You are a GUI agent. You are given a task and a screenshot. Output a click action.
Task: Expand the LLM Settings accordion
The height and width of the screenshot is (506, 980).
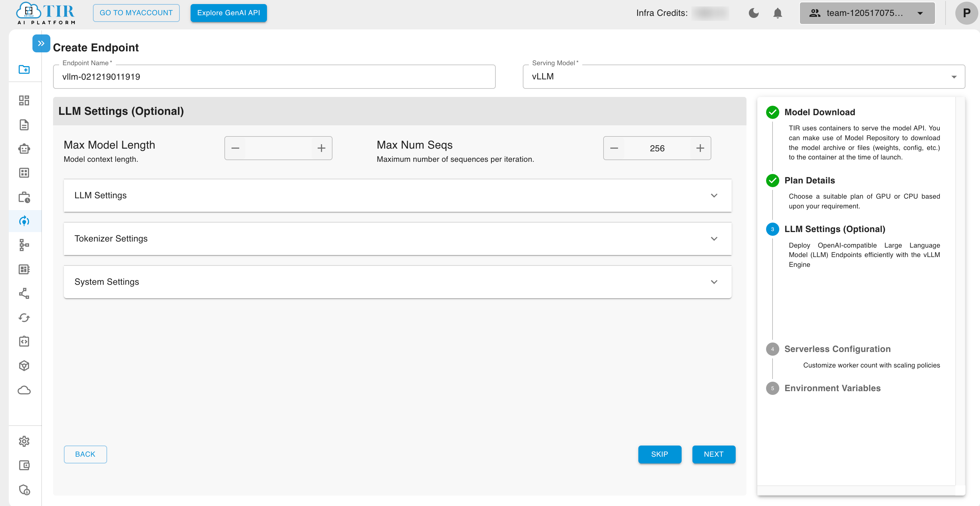click(397, 195)
